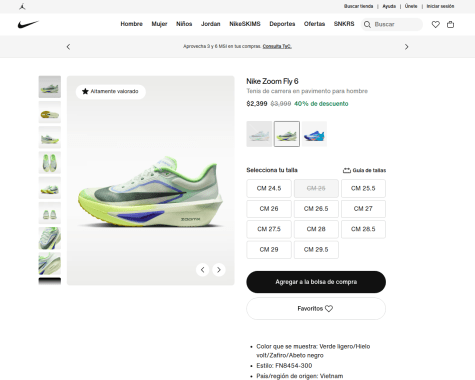Open the Hombre menu
Image resolution: width=475 pixels, height=380 pixels.
[x=132, y=24]
